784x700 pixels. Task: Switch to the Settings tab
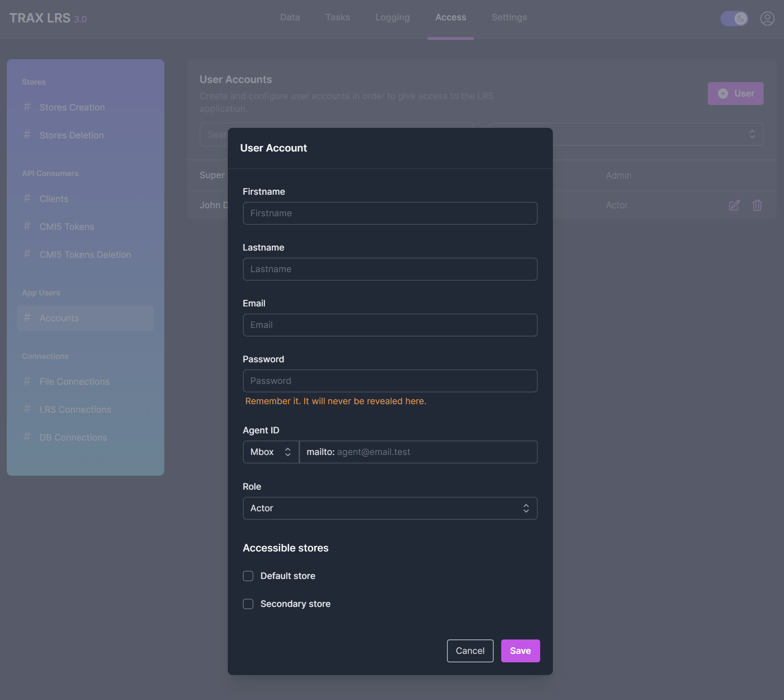tap(509, 17)
